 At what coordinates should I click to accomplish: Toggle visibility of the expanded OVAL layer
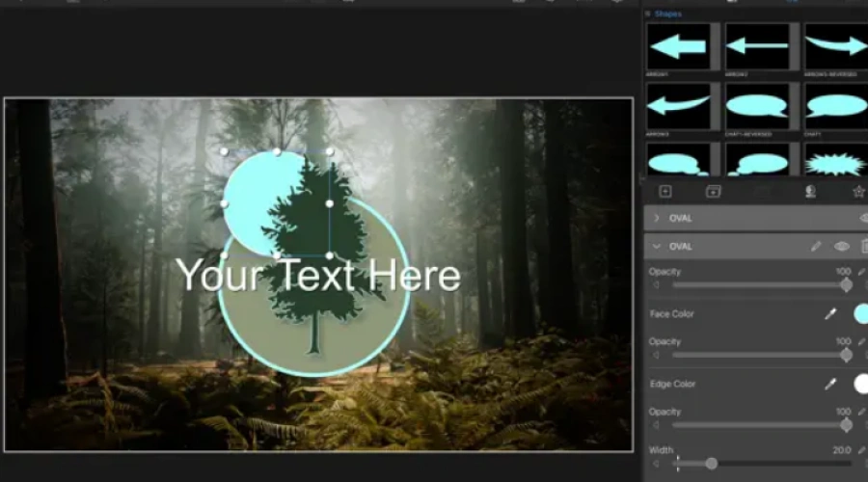(841, 247)
